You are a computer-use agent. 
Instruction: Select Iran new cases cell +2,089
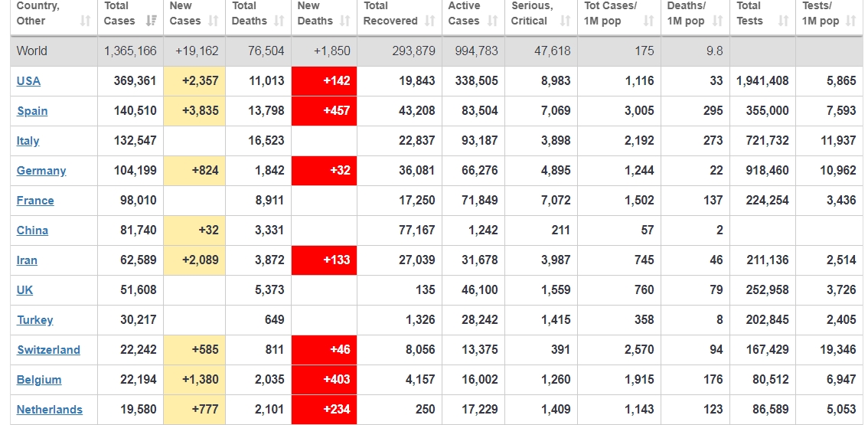coord(194,260)
